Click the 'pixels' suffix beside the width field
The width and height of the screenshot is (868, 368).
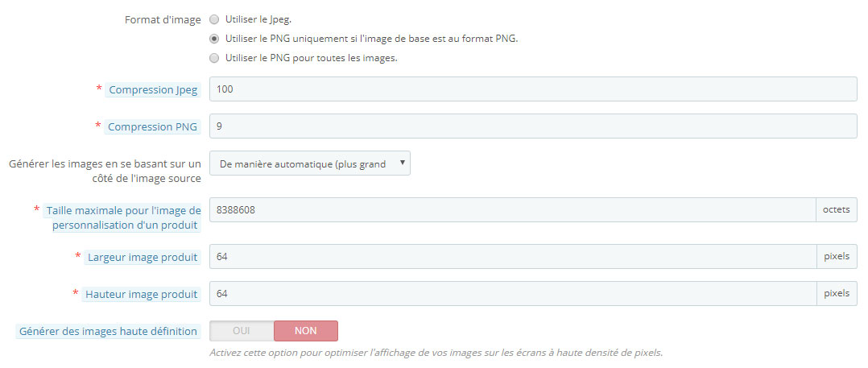837,256
